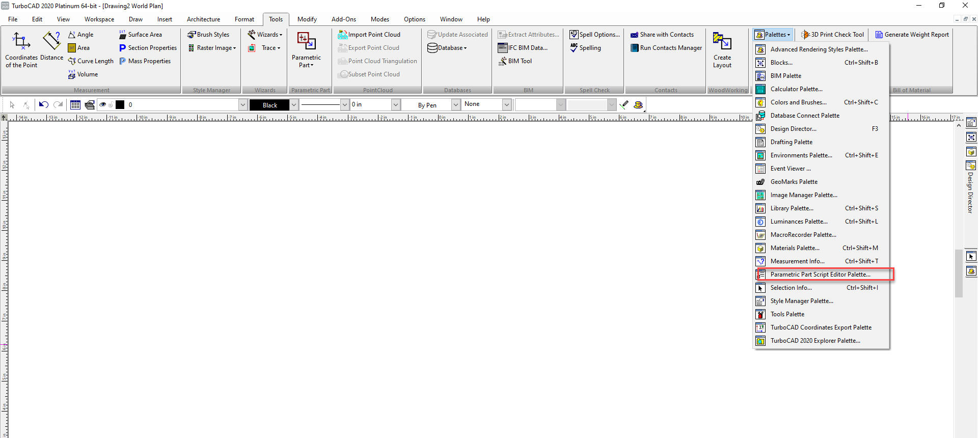Select the Coordinates of the Point tool
The image size is (980, 438).
(21, 49)
